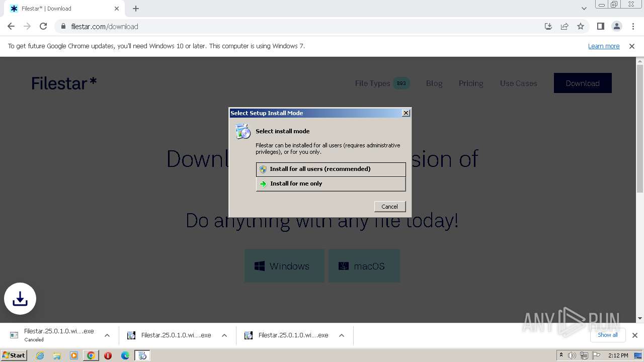Switch to the Filestar setup taskbar item

pyautogui.click(x=142, y=355)
